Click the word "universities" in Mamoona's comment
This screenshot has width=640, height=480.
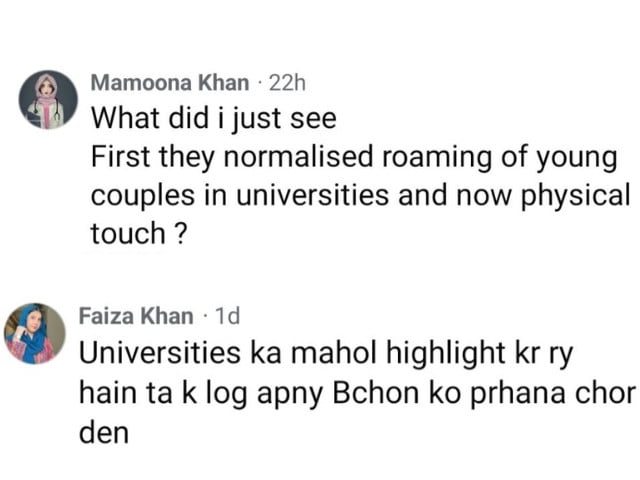(x=312, y=196)
